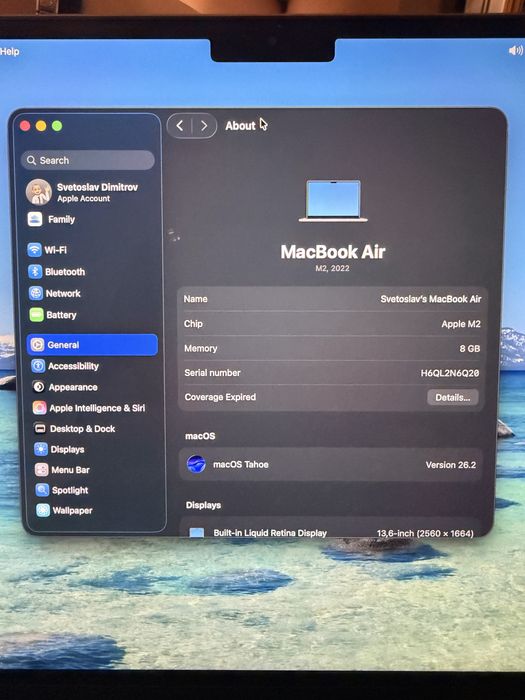Image resolution: width=525 pixels, height=700 pixels.
Task: Click the Version 26.2 text
Action: point(451,465)
